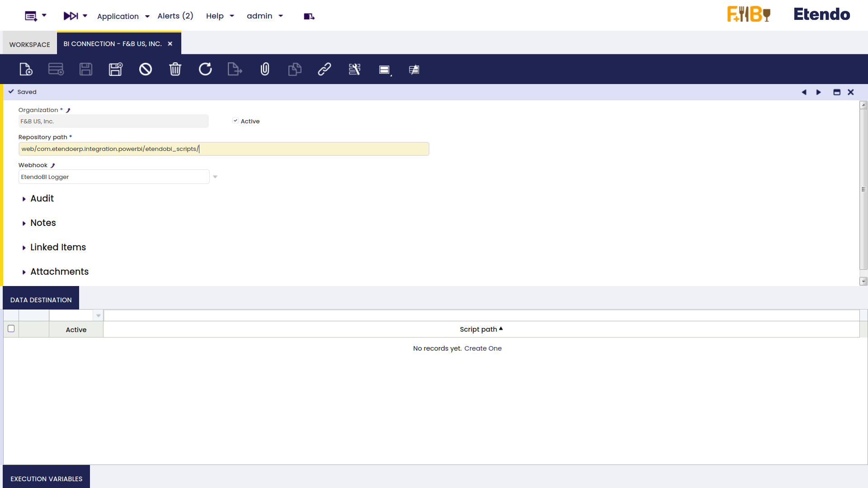
Task: Click the Insert Row in grid icon
Action: (56, 69)
